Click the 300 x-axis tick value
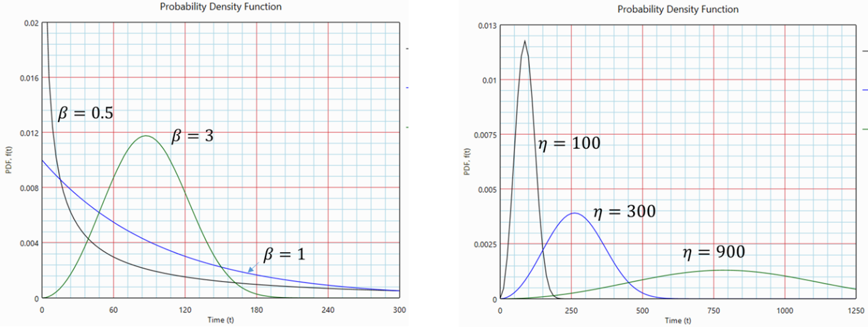This screenshot has height=327, width=868. [x=399, y=310]
